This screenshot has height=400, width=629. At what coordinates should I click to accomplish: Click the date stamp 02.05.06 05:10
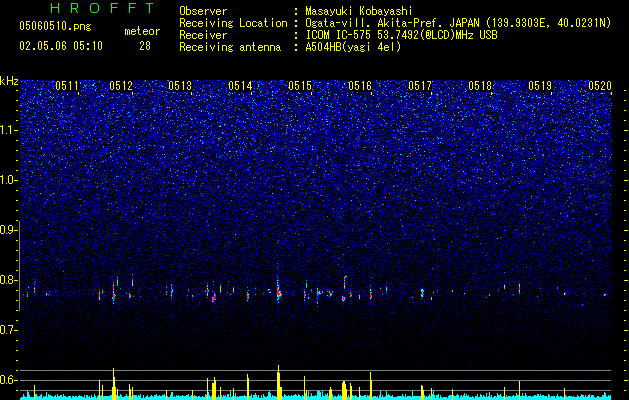point(61,46)
